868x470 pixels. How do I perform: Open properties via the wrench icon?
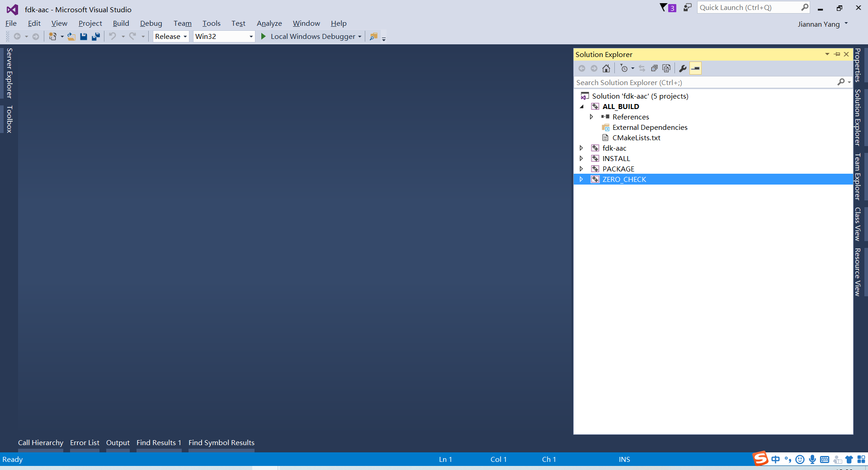click(682, 68)
